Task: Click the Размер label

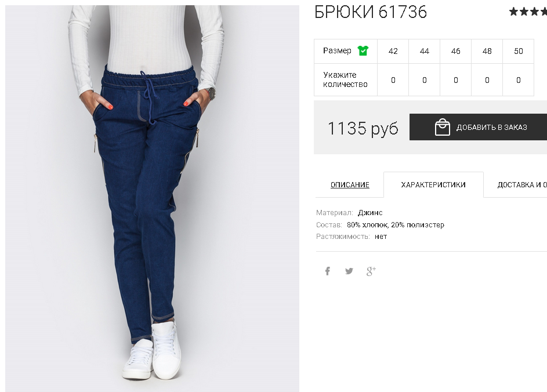Action: pos(337,51)
